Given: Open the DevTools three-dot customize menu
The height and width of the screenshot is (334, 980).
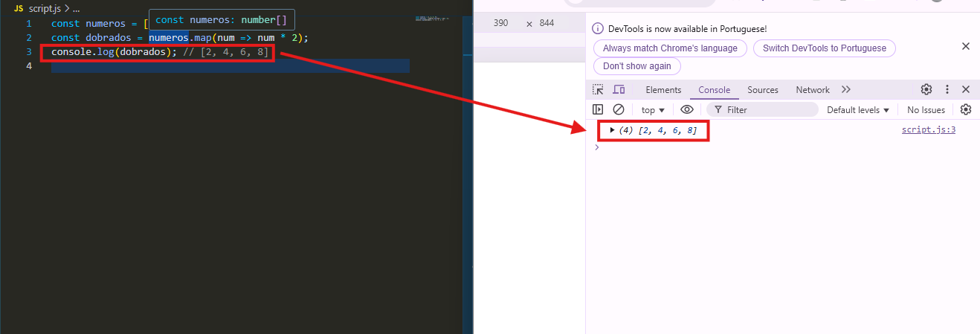Looking at the screenshot, I should [947, 89].
